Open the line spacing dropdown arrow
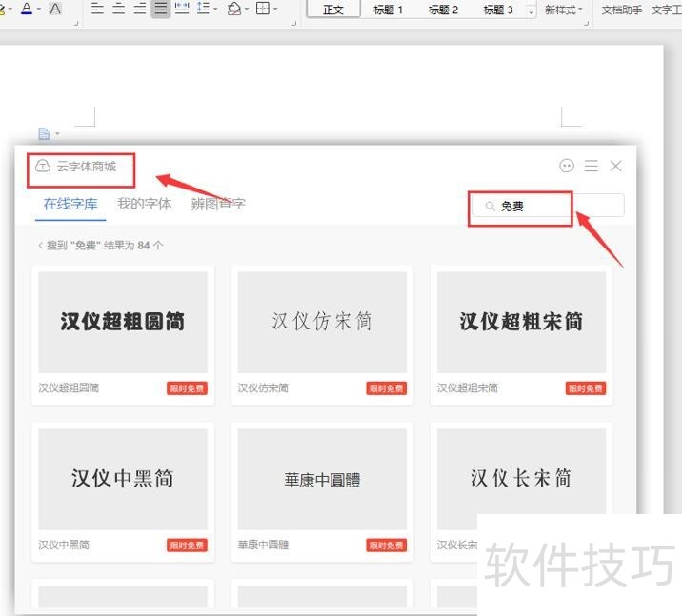 215,9
